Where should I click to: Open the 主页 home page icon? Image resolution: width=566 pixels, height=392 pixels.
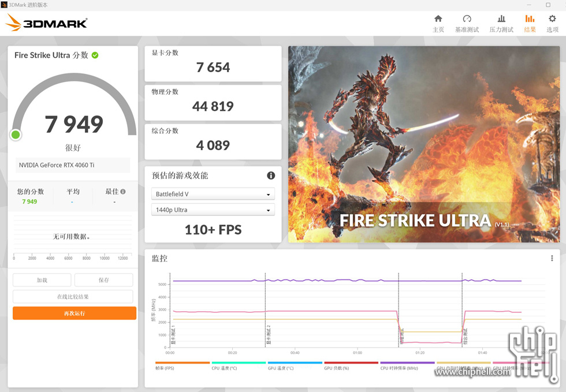pyautogui.click(x=438, y=19)
